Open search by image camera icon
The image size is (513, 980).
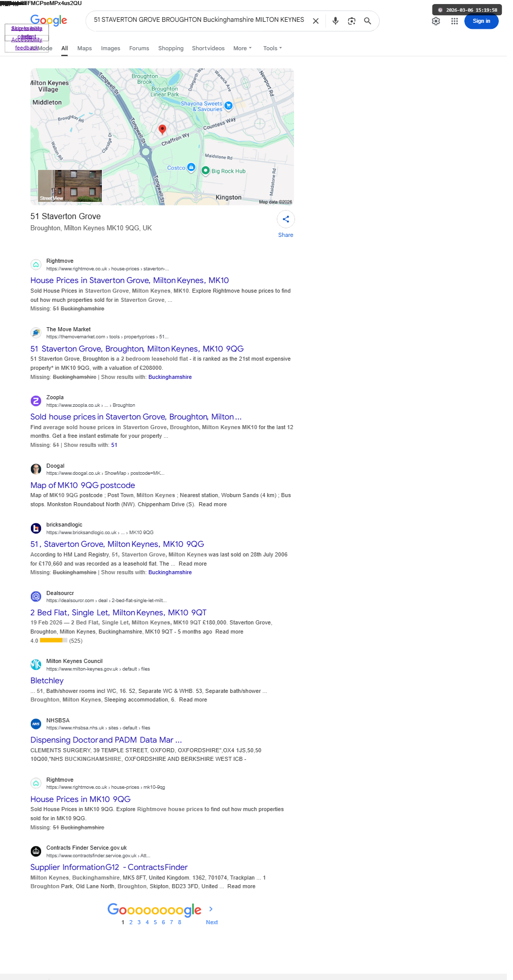351,21
